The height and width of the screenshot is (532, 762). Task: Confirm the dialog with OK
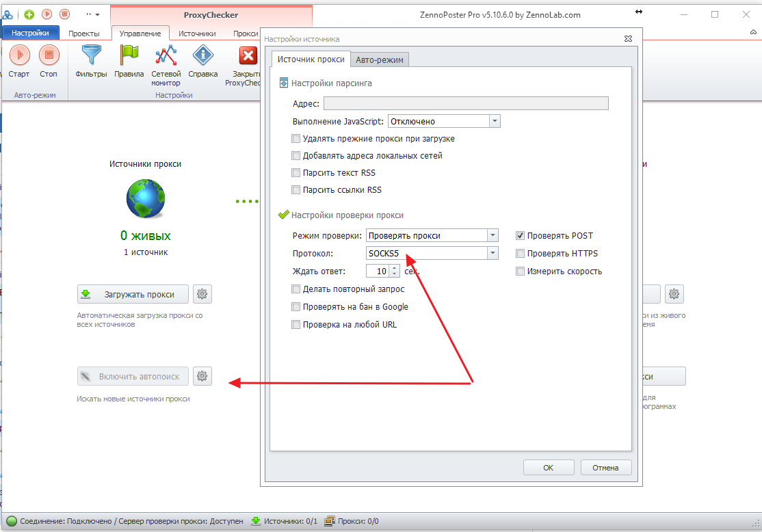tap(548, 468)
